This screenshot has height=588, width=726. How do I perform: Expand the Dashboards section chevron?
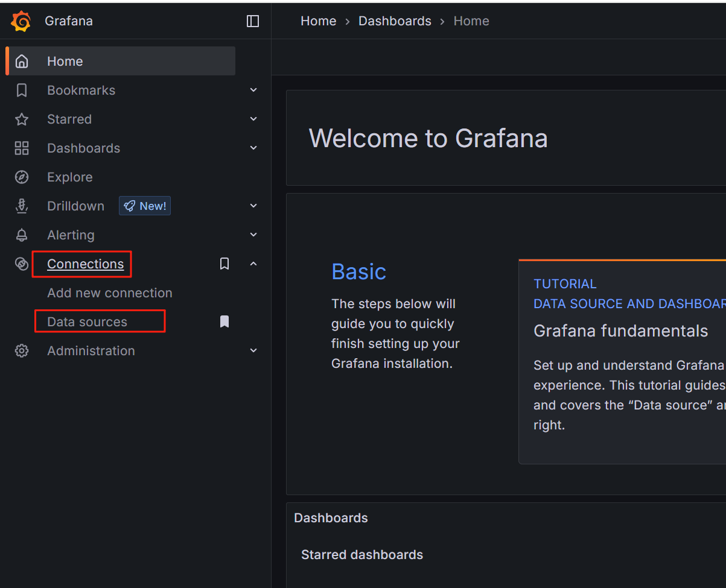click(253, 148)
